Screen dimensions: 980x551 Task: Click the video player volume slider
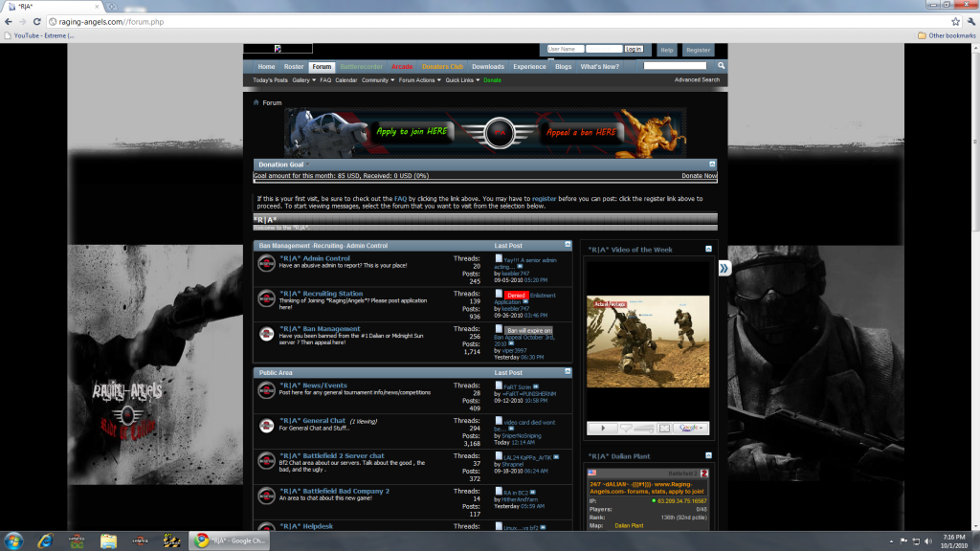click(x=645, y=428)
